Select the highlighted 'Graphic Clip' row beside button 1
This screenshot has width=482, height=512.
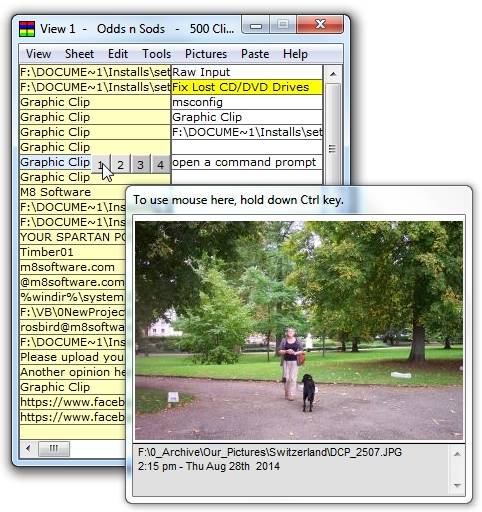(x=55, y=162)
